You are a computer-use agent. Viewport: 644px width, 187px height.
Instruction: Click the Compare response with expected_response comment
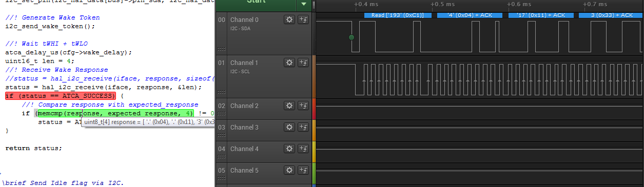[x=110, y=105]
